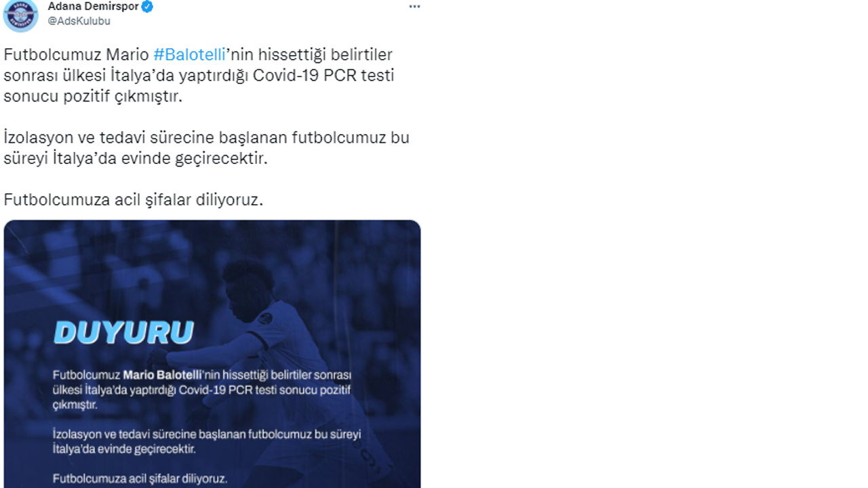Image resolution: width=868 pixels, height=488 pixels.
Task: Click the @AdsKulubu handle
Action: click(79, 21)
